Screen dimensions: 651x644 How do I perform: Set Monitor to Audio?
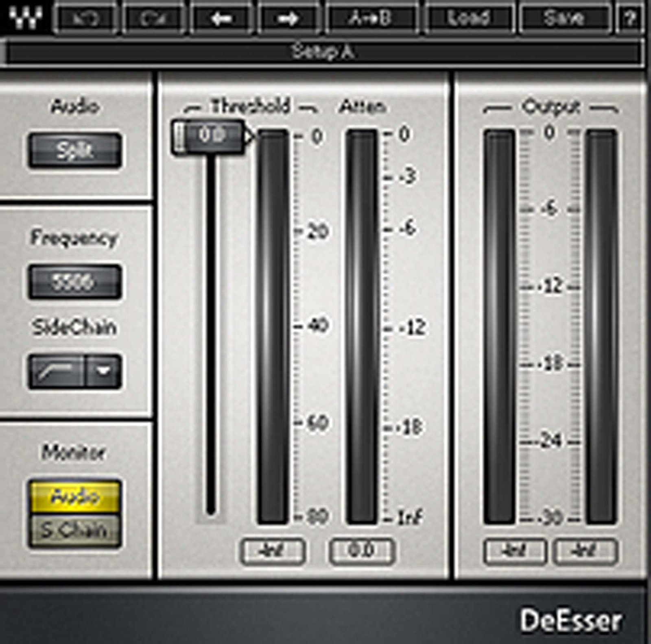[x=75, y=497]
